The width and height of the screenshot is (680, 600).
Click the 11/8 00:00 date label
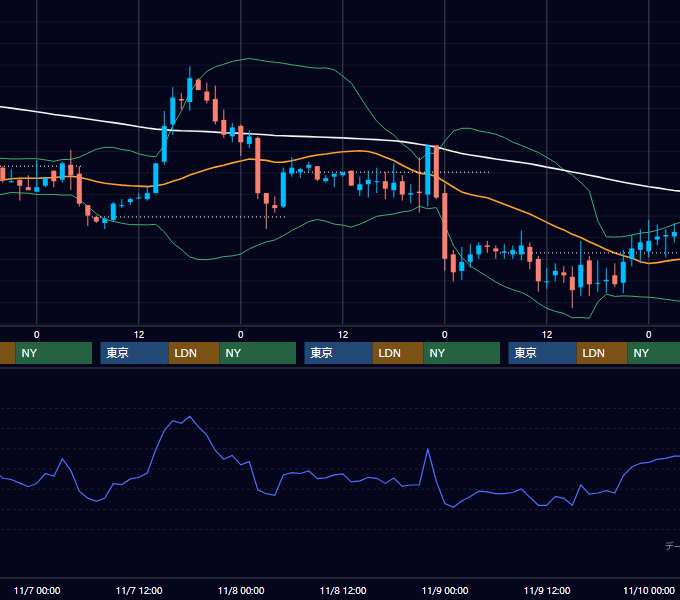(x=241, y=590)
